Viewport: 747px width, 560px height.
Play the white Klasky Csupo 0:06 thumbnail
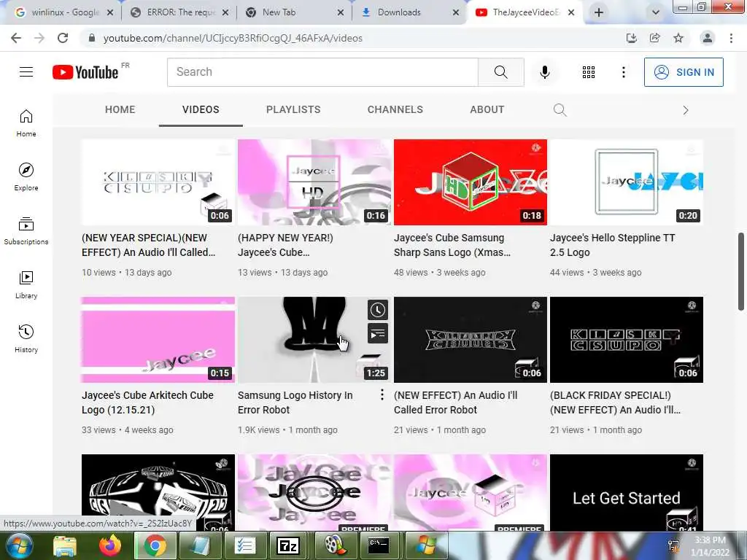pyautogui.click(x=158, y=182)
